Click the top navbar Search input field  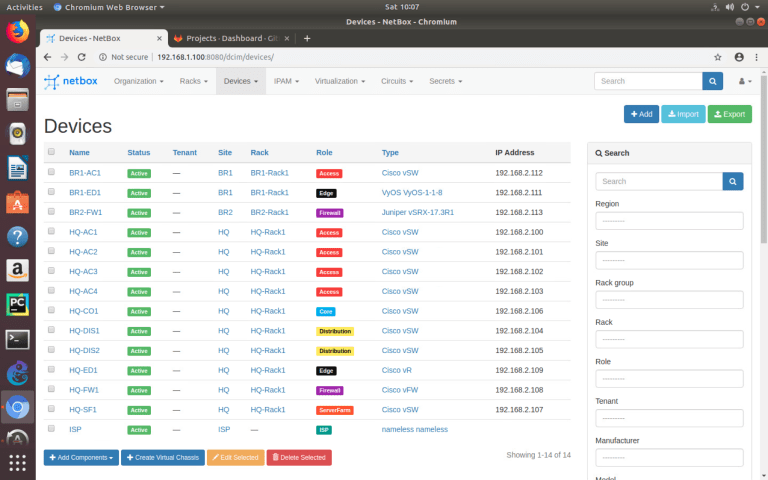pyautogui.click(x=648, y=81)
